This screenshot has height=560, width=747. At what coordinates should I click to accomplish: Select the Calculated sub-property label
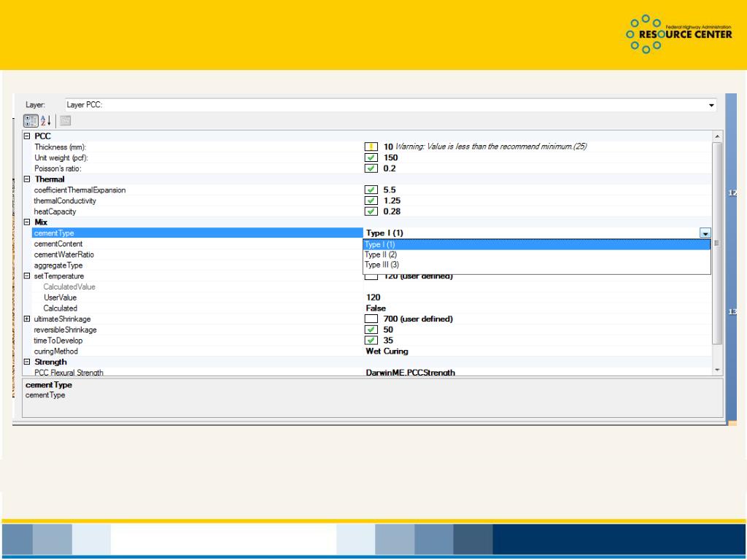coord(60,308)
